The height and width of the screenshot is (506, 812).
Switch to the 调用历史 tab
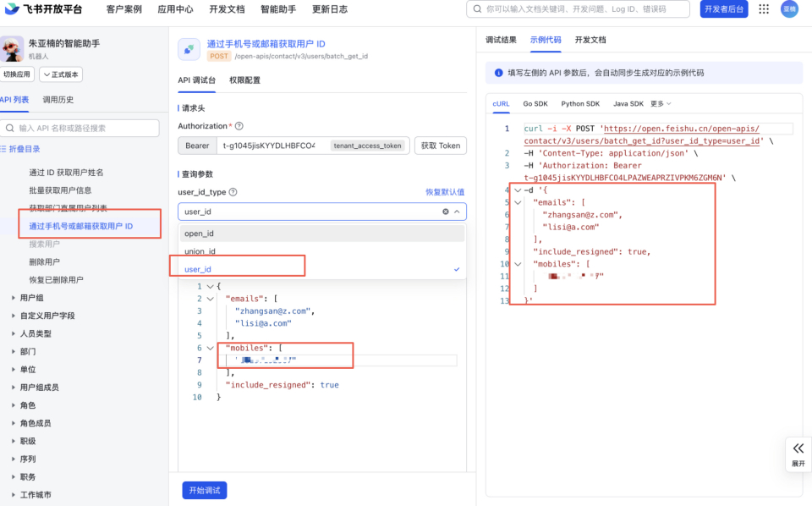(x=58, y=100)
